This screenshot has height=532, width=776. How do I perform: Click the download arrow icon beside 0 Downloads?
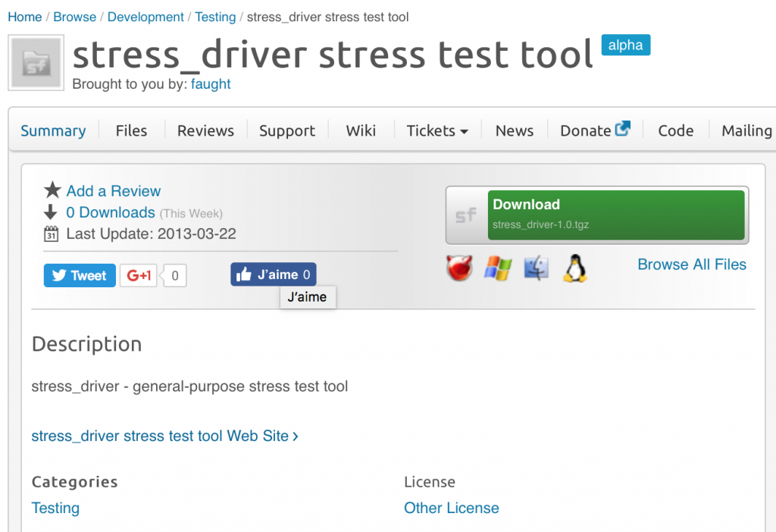click(x=50, y=211)
